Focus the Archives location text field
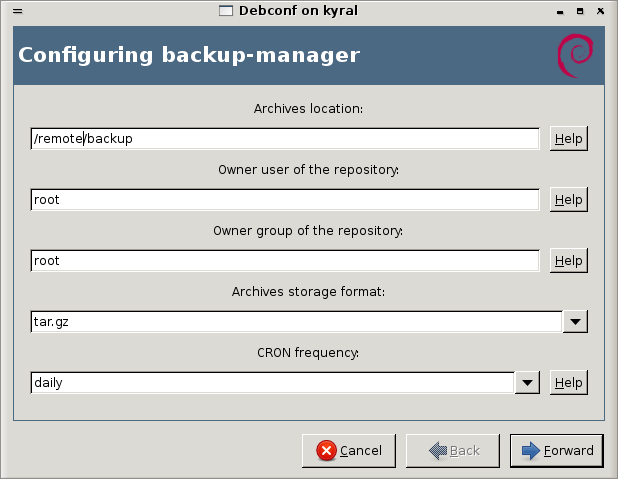This screenshot has height=479, width=618. [x=285, y=139]
